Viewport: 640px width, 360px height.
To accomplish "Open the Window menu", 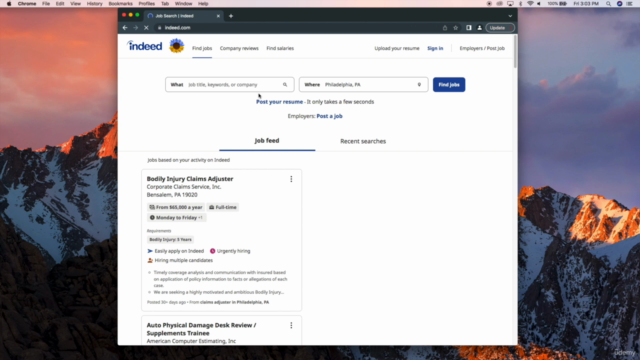I will [183, 4].
